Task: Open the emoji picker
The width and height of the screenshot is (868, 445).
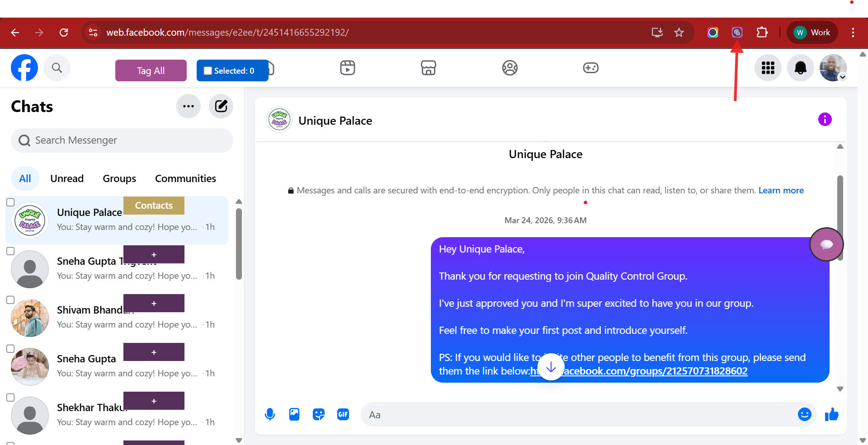Action: (805, 414)
